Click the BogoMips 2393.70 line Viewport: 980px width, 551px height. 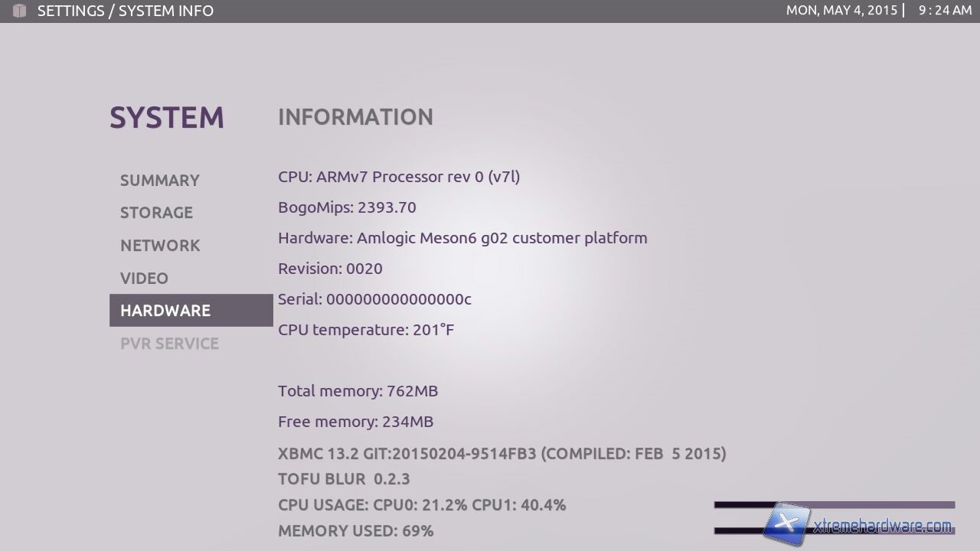[347, 207]
